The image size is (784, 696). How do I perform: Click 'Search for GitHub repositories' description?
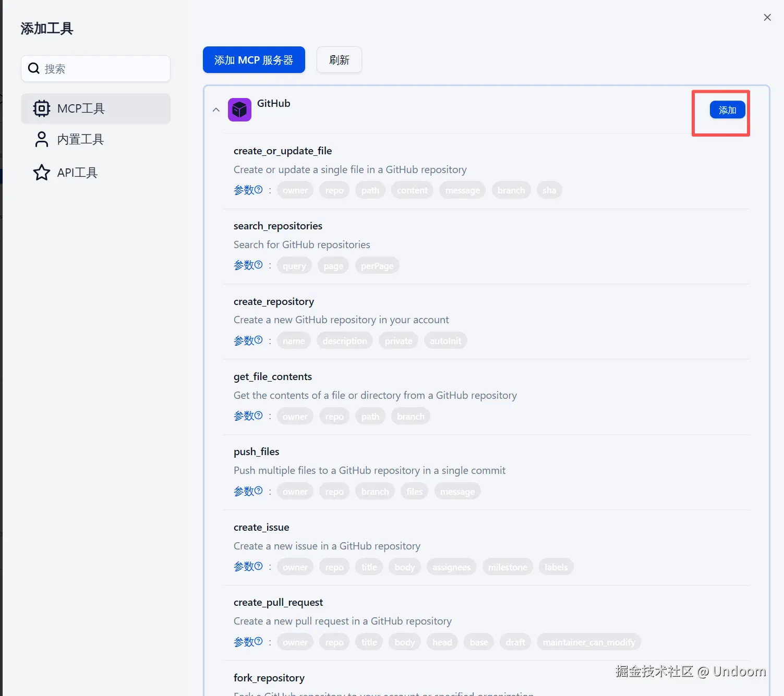302,245
